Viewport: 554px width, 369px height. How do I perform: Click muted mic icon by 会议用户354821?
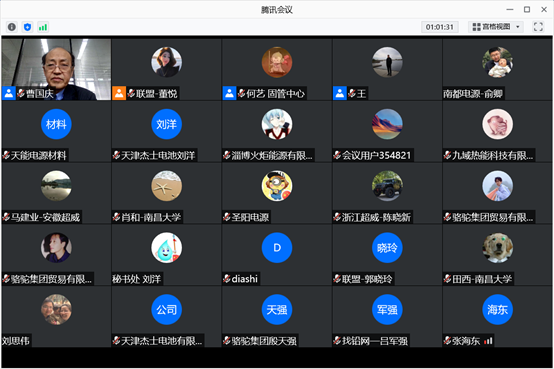tap(337, 155)
